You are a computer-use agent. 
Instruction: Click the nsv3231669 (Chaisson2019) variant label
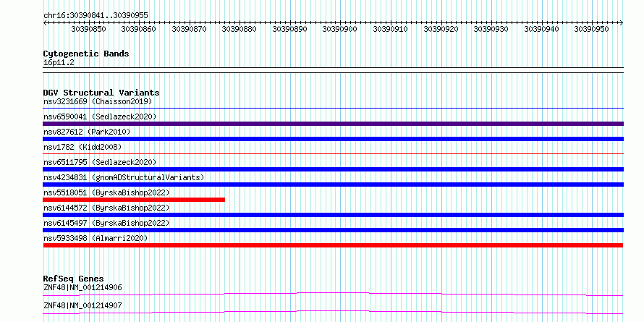[x=98, y=101]
